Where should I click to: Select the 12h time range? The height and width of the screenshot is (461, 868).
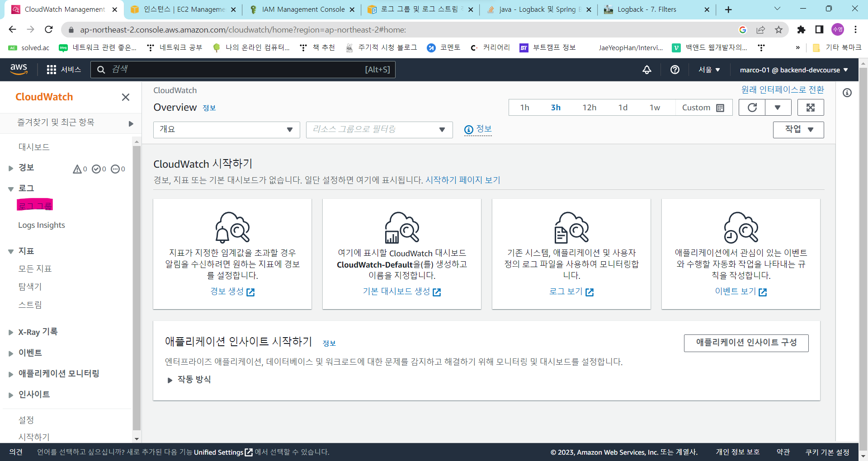coord(589,108)
